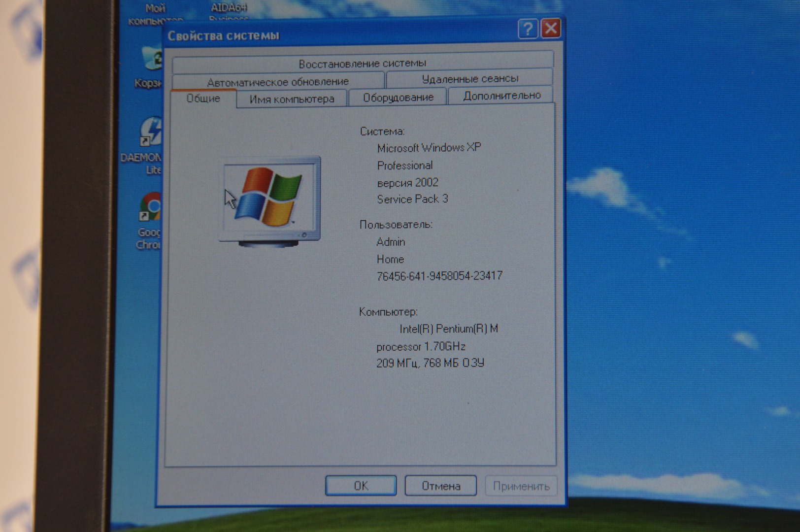Screen dimensions: 800x532
Task: Click the product ID 76456-641-9458054-23417 text
Action: 439,276
